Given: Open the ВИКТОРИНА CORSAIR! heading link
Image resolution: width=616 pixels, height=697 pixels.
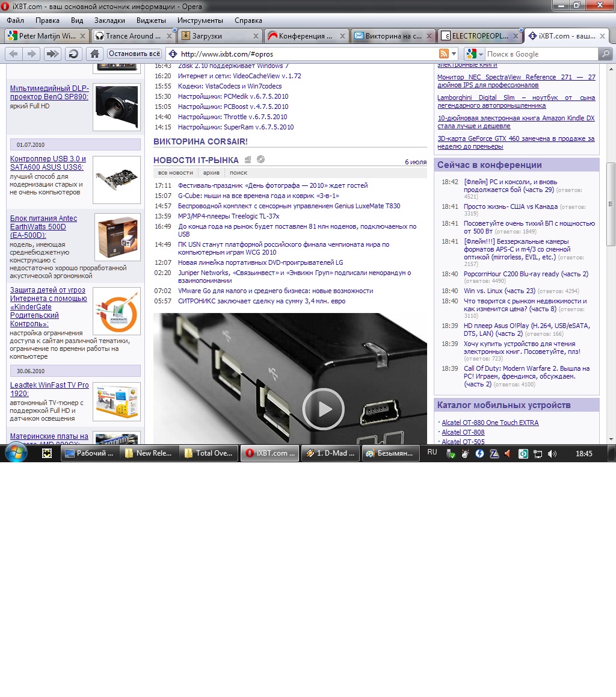Looking at the screenshot, I should [200, 141].
